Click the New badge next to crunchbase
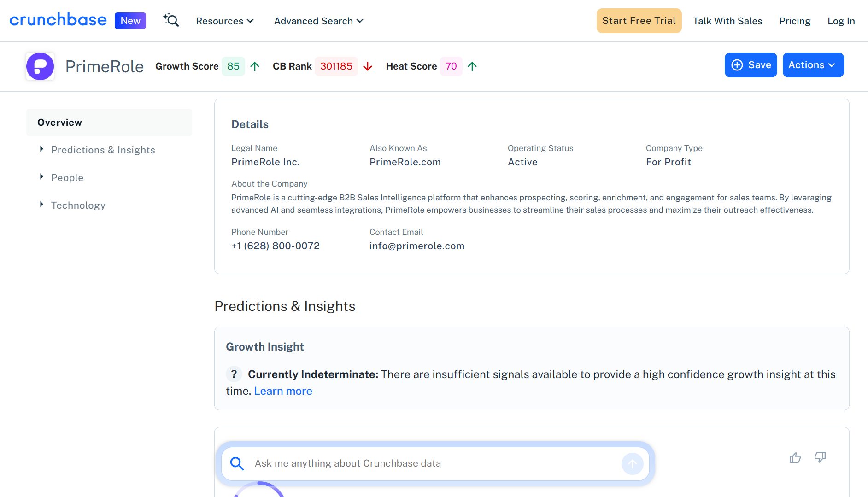 130,20
